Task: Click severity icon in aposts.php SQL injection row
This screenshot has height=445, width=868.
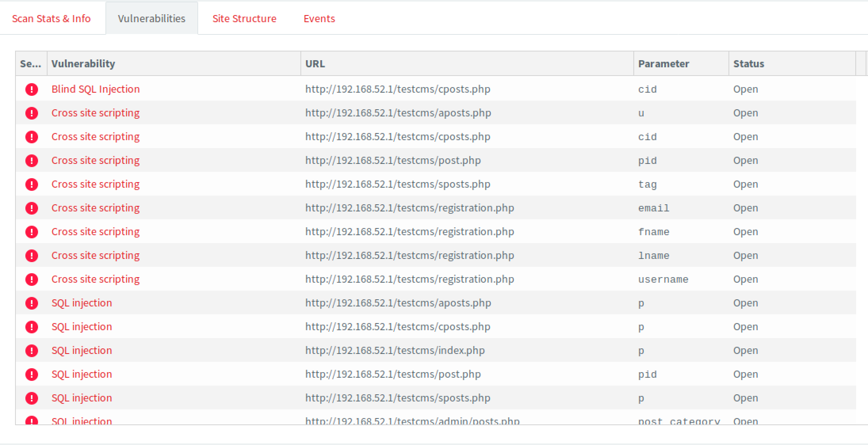Action: (x=32, y=303)
